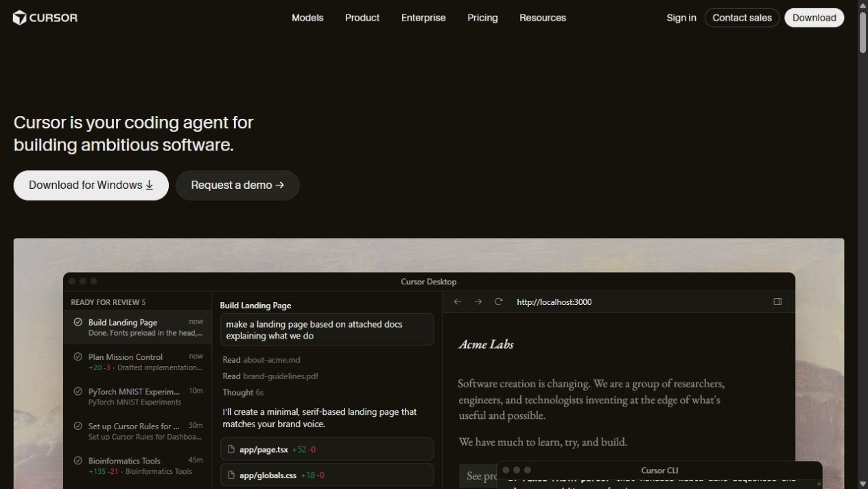868x489 pixels.
Task: Click the Contact sales button
Action: [742, 18]
